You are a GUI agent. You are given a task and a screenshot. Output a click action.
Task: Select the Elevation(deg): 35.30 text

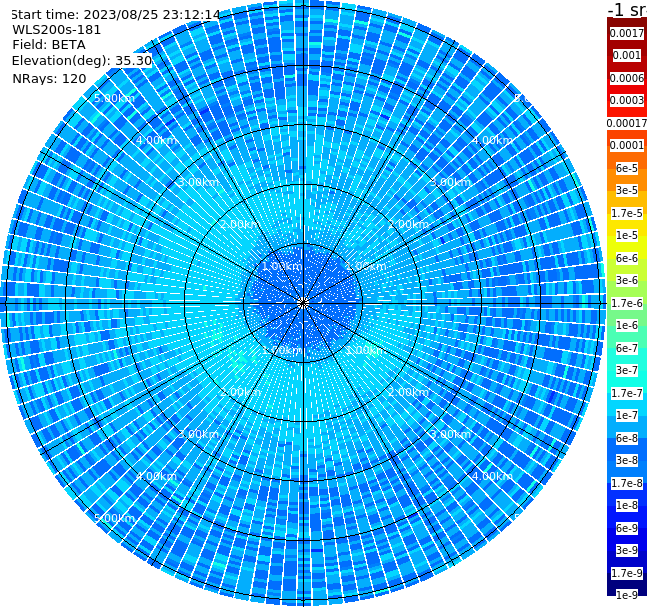82,61
